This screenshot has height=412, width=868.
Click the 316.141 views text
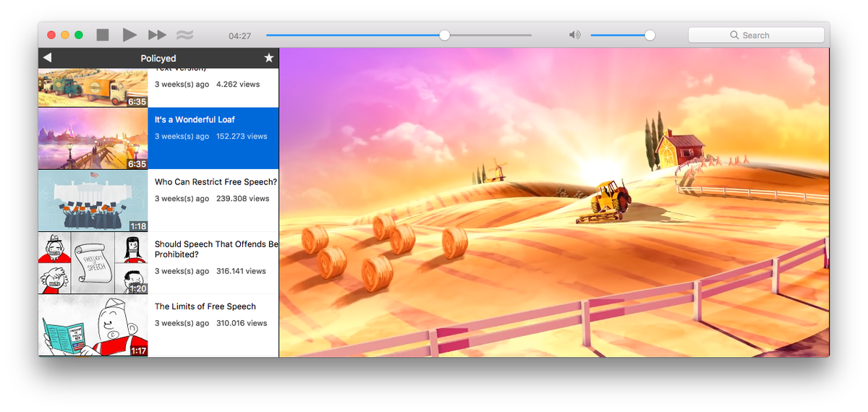click(241, 271)
